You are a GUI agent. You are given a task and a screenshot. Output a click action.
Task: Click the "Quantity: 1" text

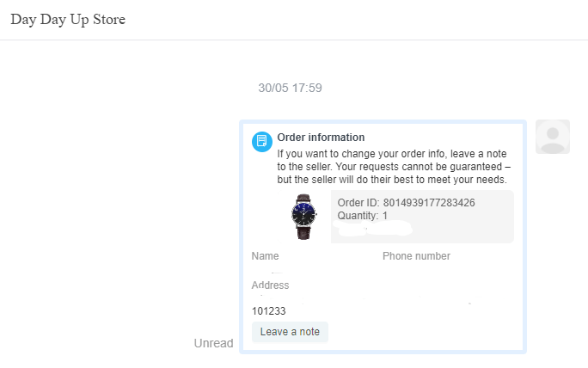coord(362,216)
